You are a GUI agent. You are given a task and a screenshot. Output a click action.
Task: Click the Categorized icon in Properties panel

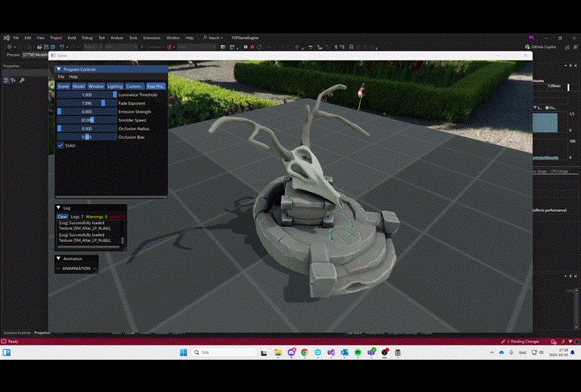click(x=6, y=80)
